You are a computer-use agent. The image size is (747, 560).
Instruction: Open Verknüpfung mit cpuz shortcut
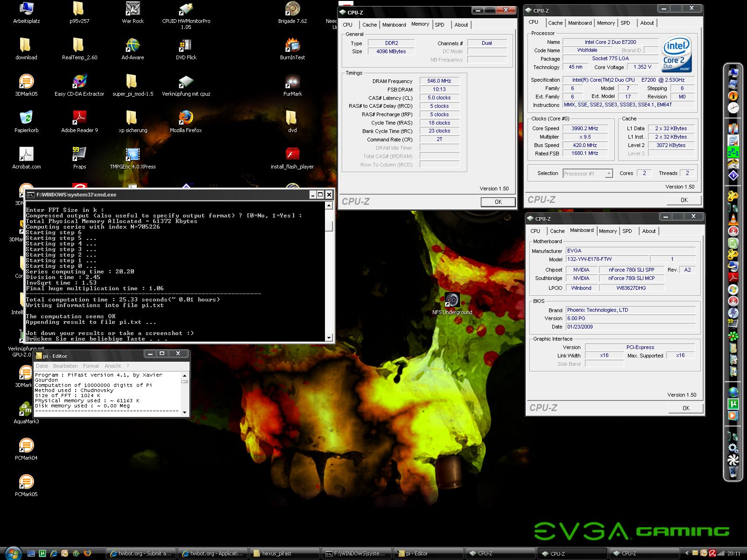[186, 85]
